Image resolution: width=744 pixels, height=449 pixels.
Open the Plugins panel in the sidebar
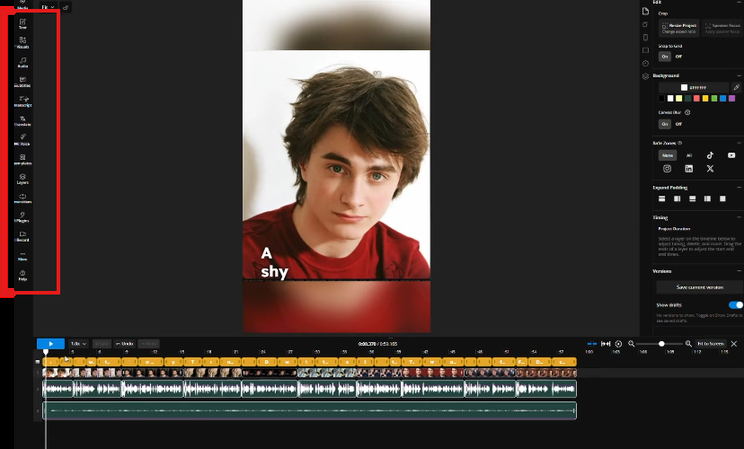pyautogui.click(x=22, y=217)
